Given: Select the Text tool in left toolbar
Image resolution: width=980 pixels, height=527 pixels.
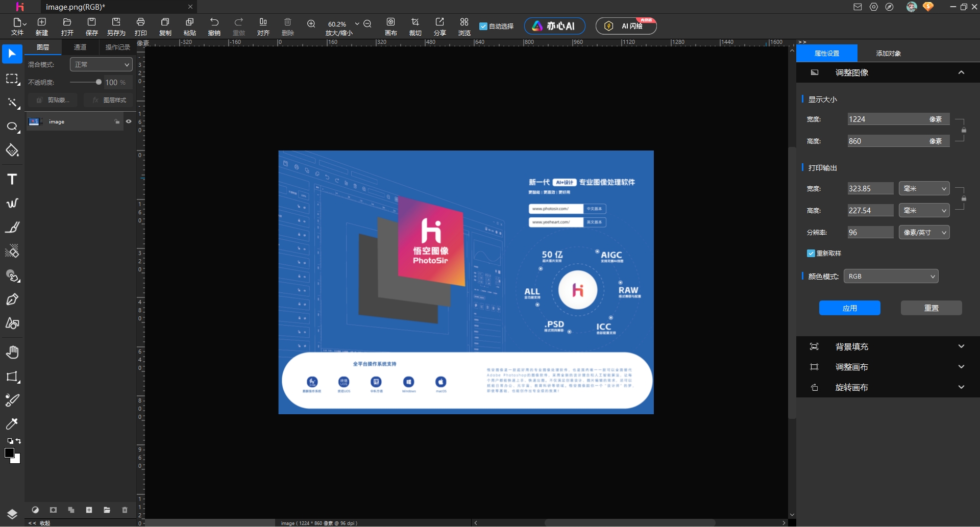Looking at the screenshot, I should point(12,180).
